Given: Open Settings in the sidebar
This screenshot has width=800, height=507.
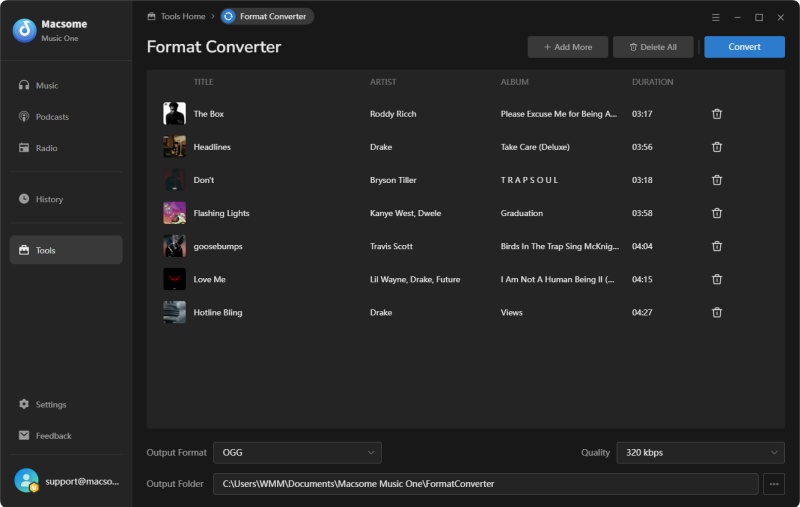Looking at the screenshot, I should 66,404.
